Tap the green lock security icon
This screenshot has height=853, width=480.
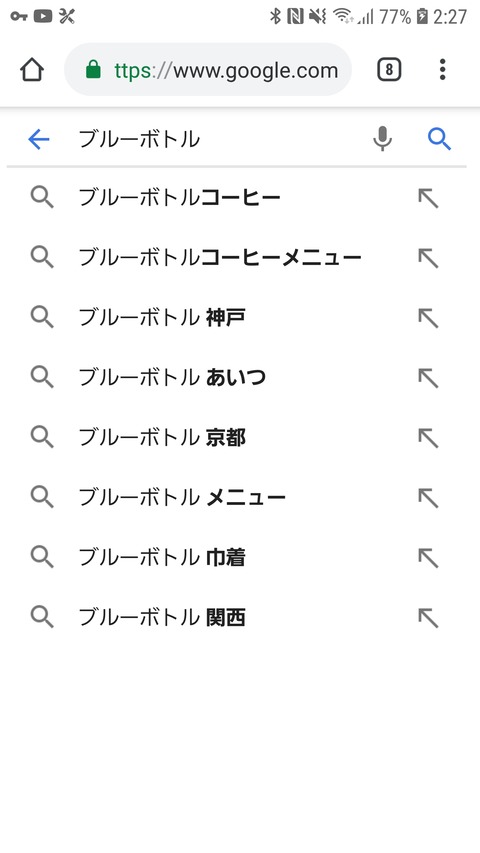pos(94,70)
